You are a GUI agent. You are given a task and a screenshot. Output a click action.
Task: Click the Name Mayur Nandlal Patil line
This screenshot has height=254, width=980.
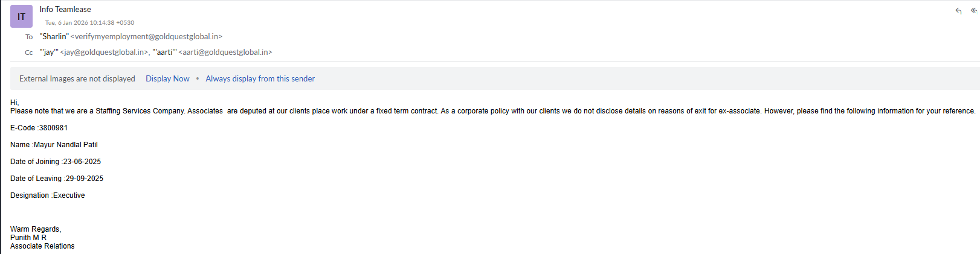pyautogui.click(x=54, y=145)
